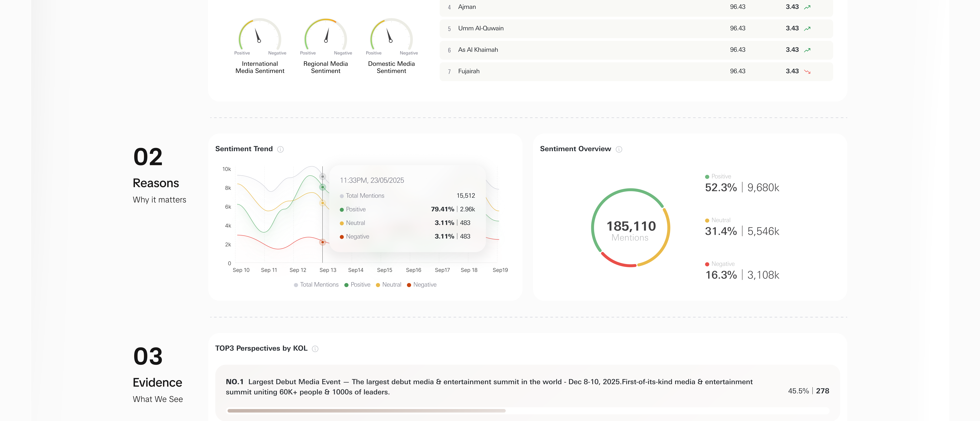Toggle Negative series in chart legend
The image size is (980, 421).
422,285
